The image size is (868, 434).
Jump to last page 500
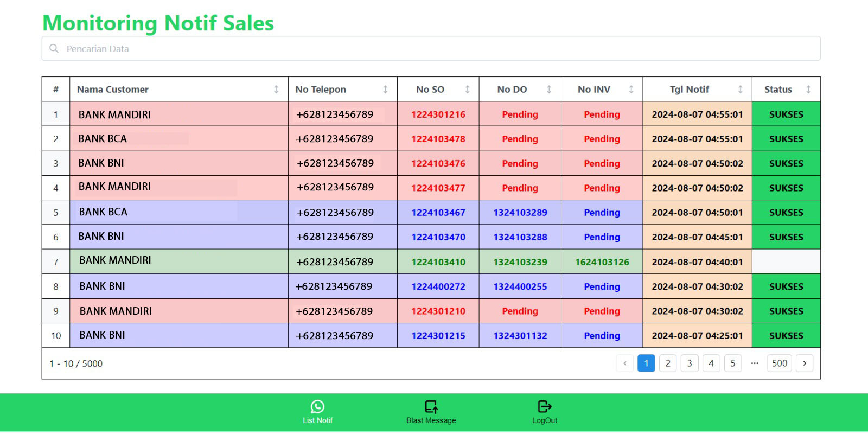coord(780,363)
